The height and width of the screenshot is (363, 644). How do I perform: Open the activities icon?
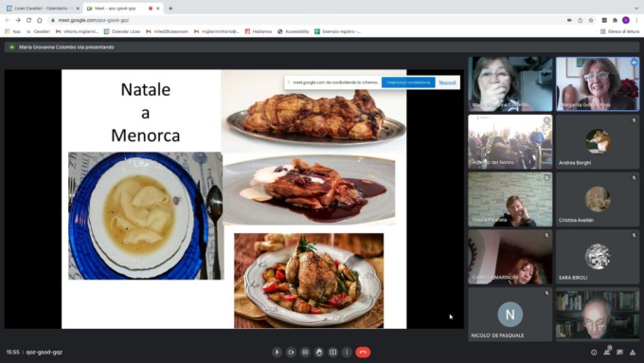pos(633,353)
